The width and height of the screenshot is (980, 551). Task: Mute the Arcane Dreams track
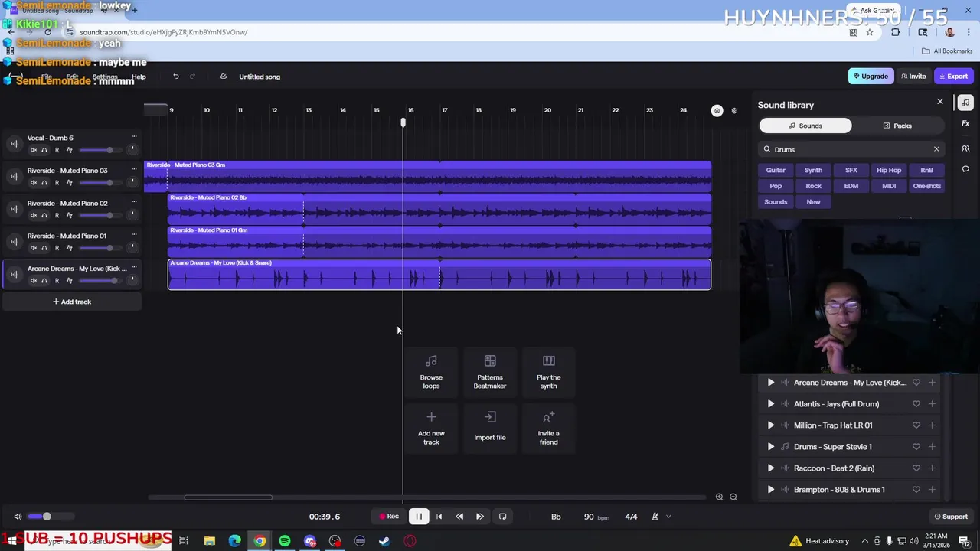pyautogui.click(x=33, y=281)
